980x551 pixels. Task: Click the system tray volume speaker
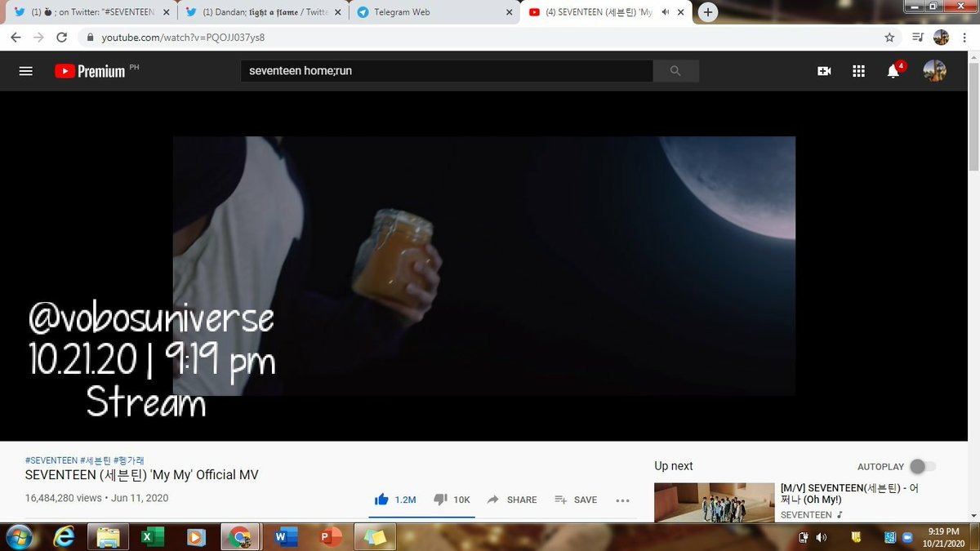pyautogui.click(x=821, y=537)
